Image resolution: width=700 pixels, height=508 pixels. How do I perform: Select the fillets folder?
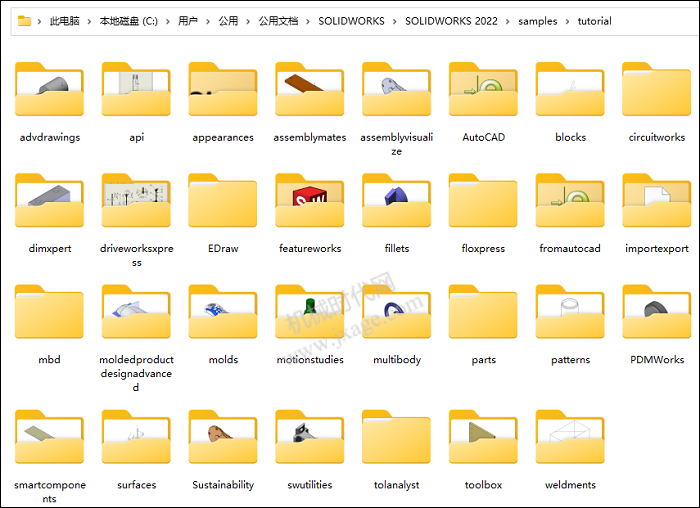(396, 200)
